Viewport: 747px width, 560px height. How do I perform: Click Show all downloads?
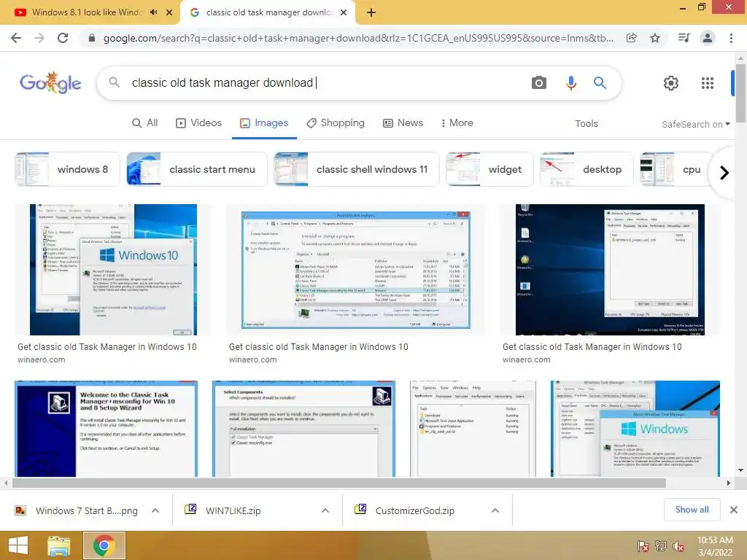click(692, 510)
